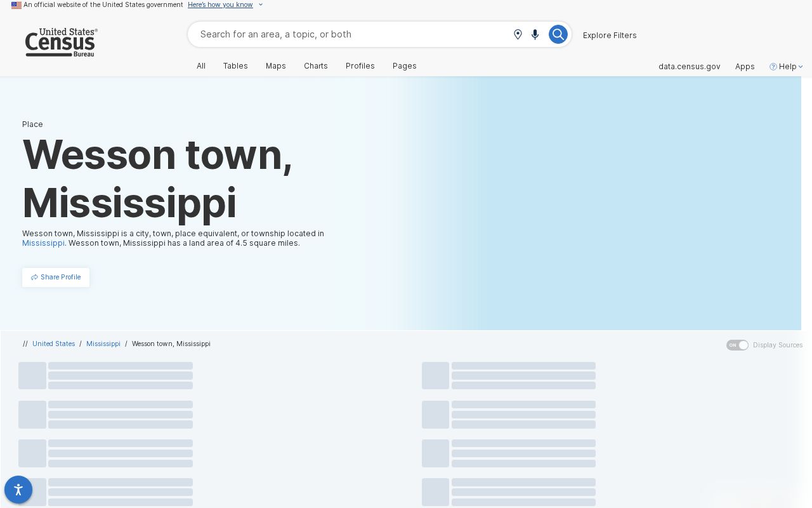The height and width of the screenshot is (508, 812).
Task: Open the Apps link
Action: point(745,67)
